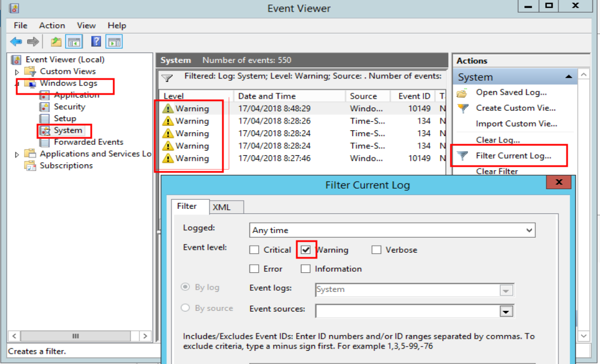Click the Custom Views folder icon

pyautogui.click(x=30, y=71)
